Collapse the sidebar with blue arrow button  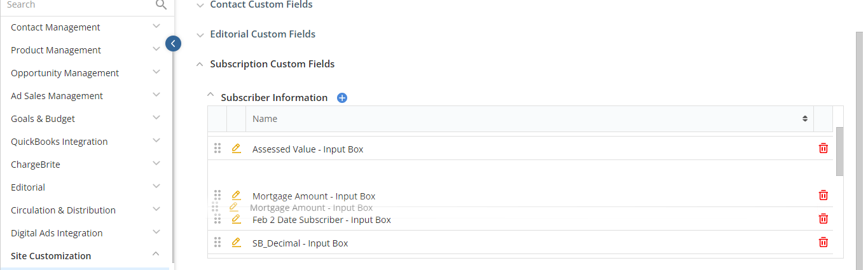point(173,44)
